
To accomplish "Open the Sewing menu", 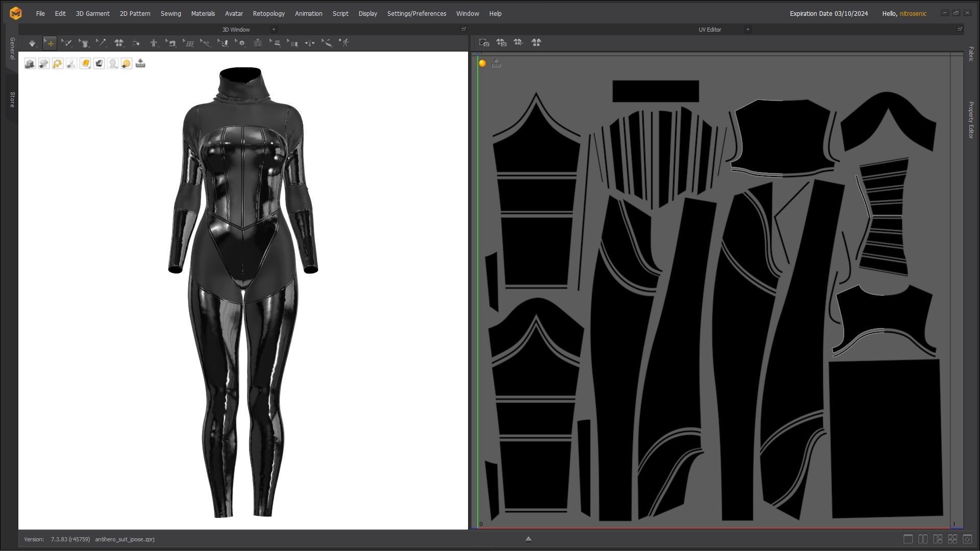I will click(170, 14).
